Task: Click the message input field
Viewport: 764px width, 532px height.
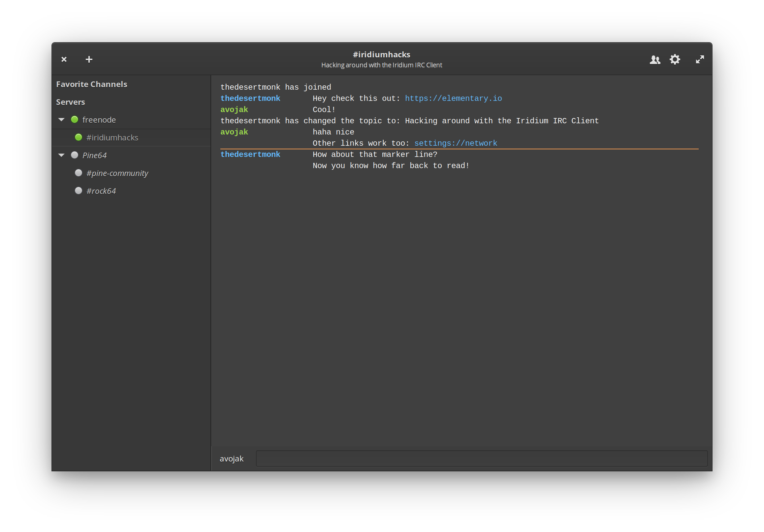Action: (481, 458)
